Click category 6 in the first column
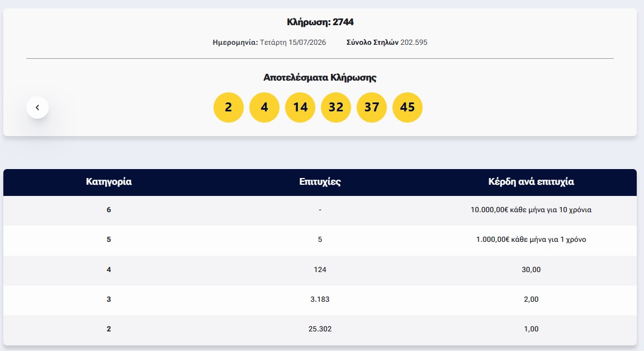Viewport: 644px width, 351px height. pyautogui.click(x=109, y=210)
